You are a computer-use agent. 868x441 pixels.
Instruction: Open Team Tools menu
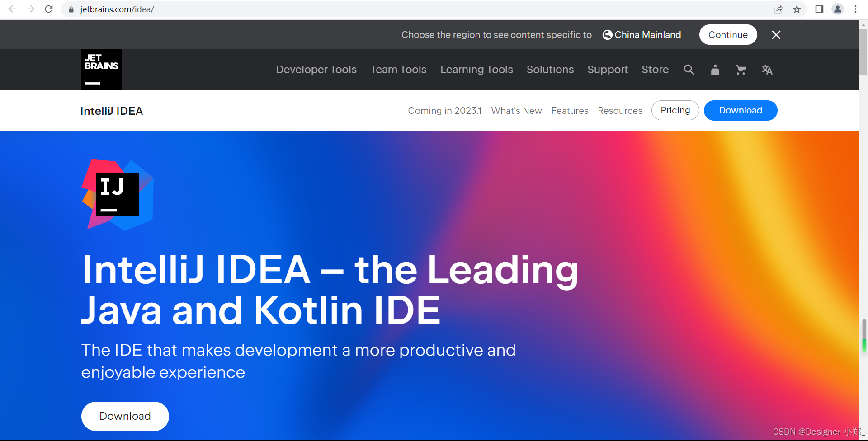pyautogui.click(x=398, y=70)
